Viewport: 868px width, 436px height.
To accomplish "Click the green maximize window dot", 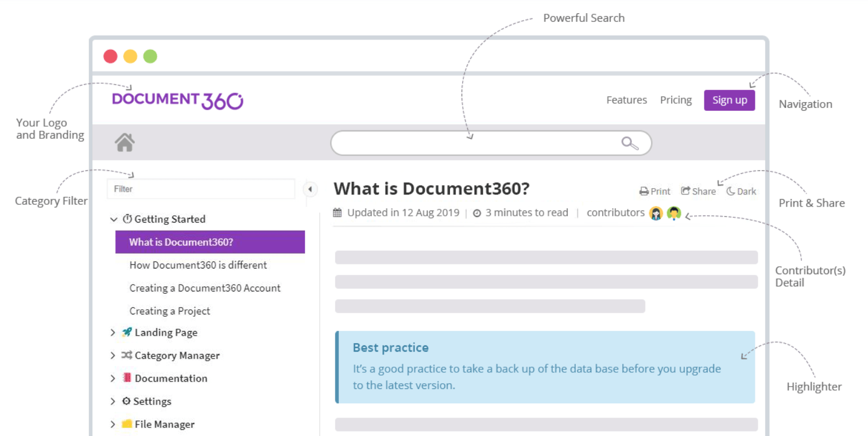I will 150,56.
